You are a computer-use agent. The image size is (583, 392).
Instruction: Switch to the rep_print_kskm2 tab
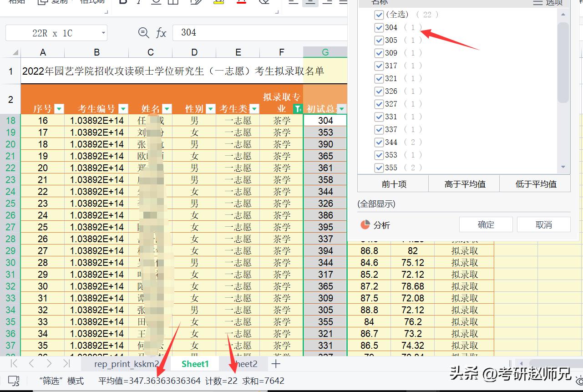[x=126, y=364]
